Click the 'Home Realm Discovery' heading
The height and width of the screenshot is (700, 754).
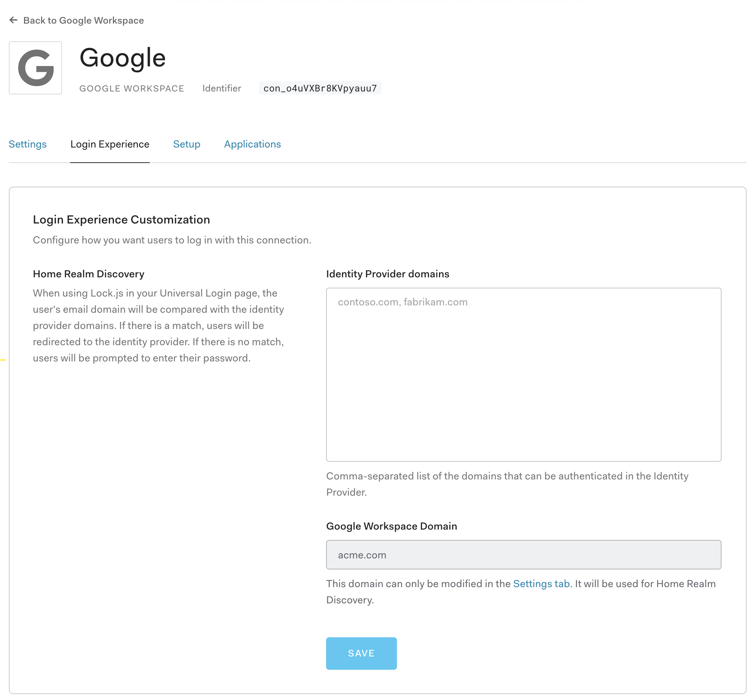[x=88, y=274]
